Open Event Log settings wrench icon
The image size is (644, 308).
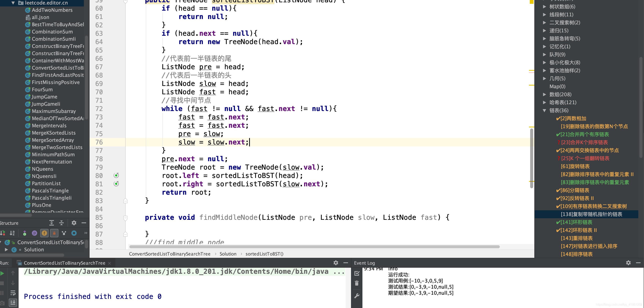tap(357, 296)
